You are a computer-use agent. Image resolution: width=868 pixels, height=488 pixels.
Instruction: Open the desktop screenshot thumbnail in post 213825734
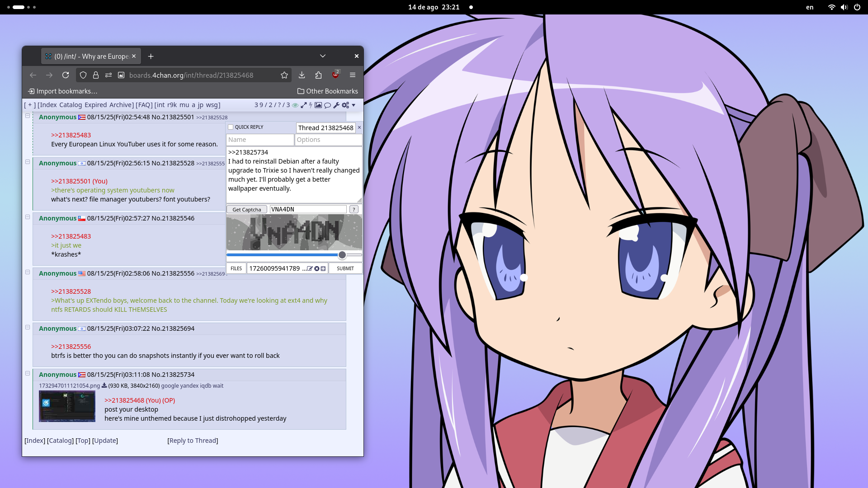click(x=67, y=406)
